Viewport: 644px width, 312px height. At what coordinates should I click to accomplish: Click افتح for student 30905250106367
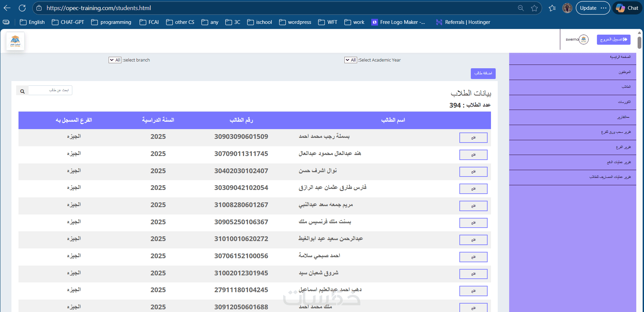coord(473,223)
